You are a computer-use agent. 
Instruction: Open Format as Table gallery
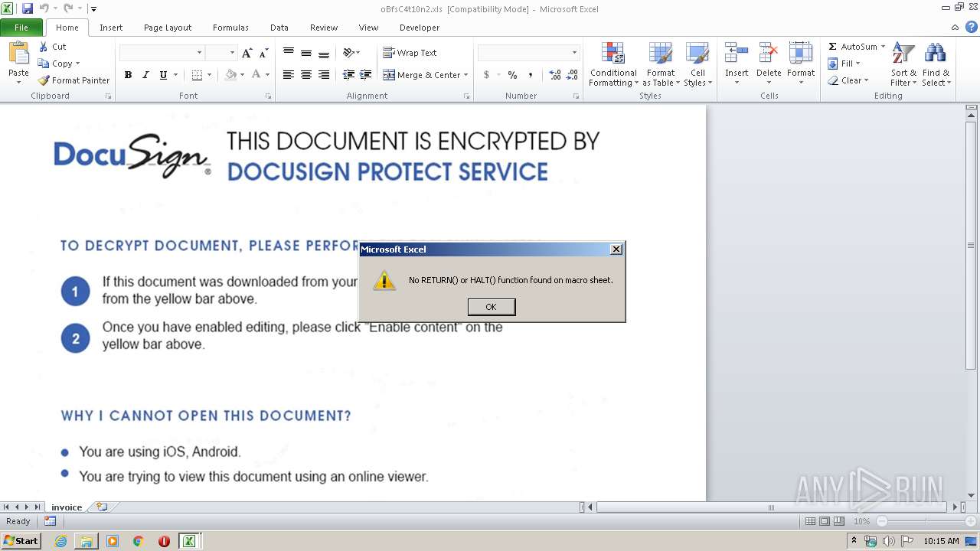point(661,65)
